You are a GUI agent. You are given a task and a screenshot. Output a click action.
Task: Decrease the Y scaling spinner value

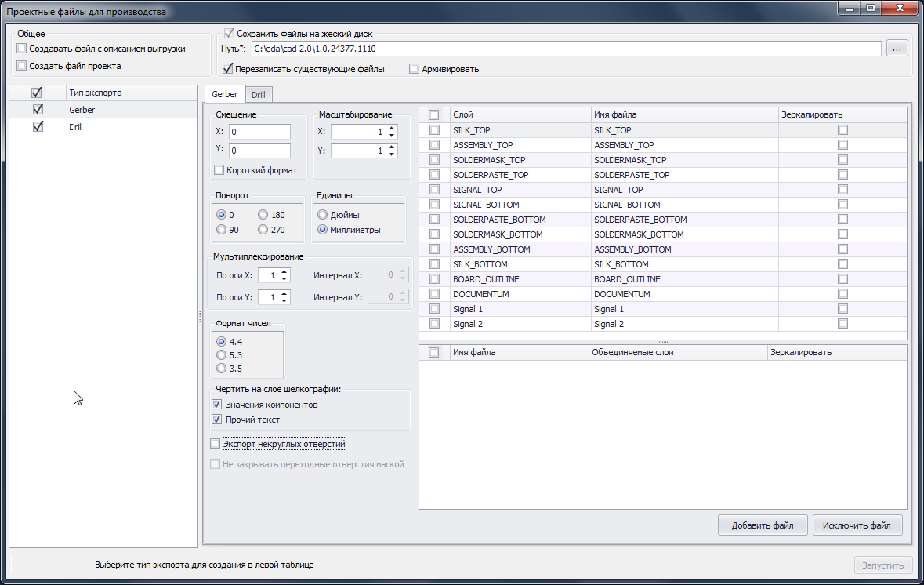click(392, 154)
